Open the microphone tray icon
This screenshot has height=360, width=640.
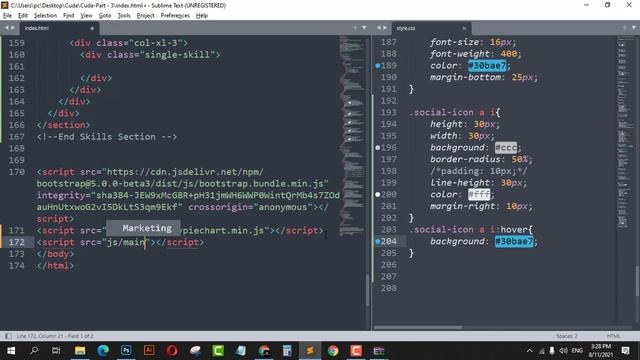552,351
